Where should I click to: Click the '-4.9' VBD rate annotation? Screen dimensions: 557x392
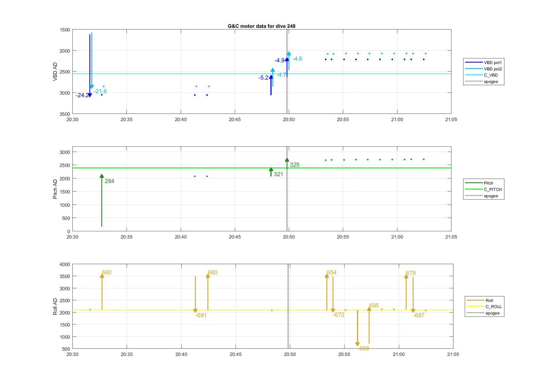(x=280, y=60)
